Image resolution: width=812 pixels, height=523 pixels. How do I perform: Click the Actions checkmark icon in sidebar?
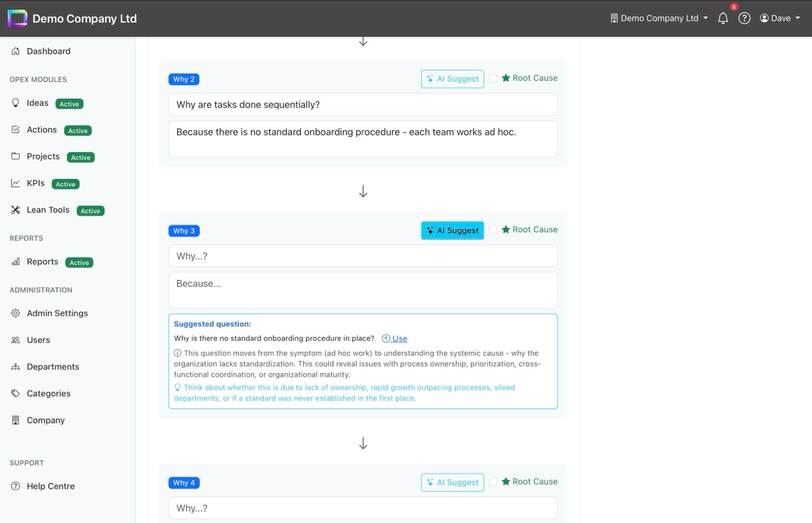coord(15,130)
